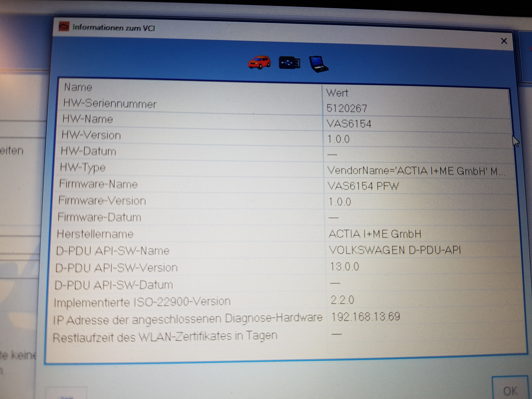Click the Informationen zum VCI title text
The image size is (532, 399).
114,28
